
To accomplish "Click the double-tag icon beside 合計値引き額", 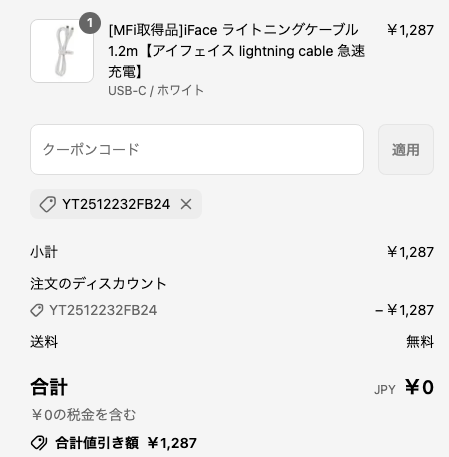I will coord(39,443).
